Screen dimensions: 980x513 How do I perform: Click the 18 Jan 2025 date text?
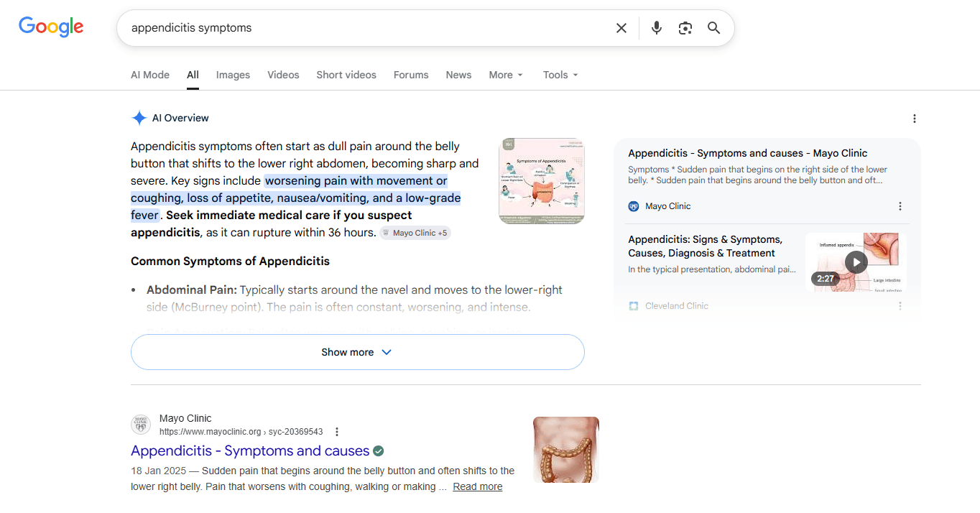158,471
